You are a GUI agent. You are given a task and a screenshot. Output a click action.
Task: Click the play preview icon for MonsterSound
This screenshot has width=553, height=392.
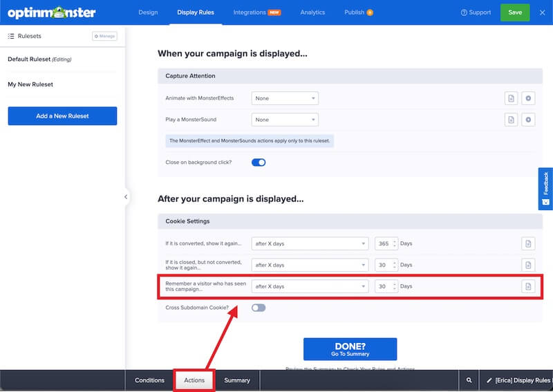click(528, 120)
